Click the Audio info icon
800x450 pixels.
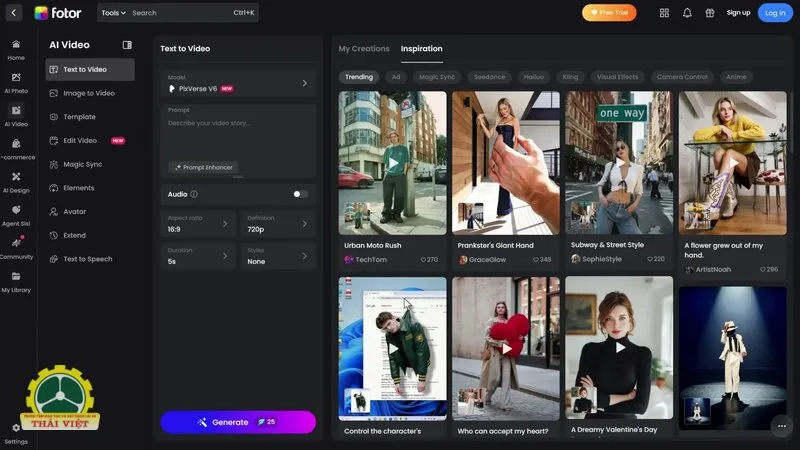click(x=194, y=194)
